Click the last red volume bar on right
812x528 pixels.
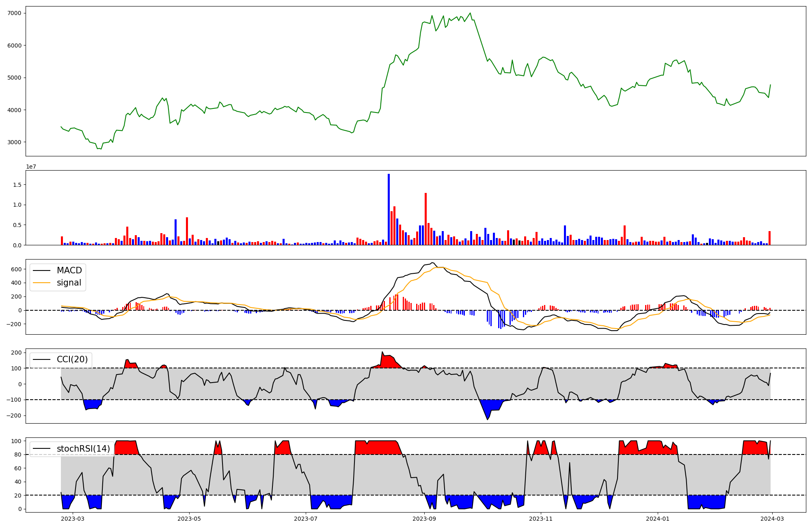click(x=769, y=238)
